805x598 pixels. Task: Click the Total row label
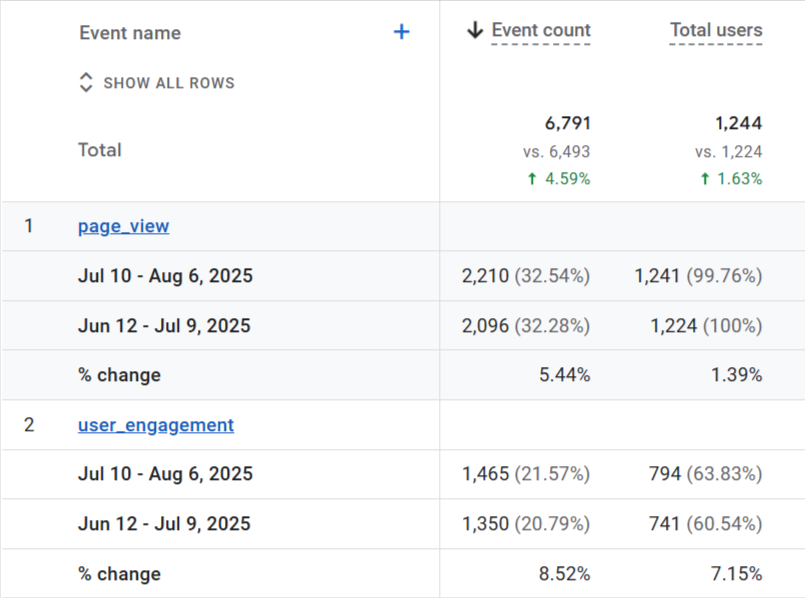(x=100, y=150)
